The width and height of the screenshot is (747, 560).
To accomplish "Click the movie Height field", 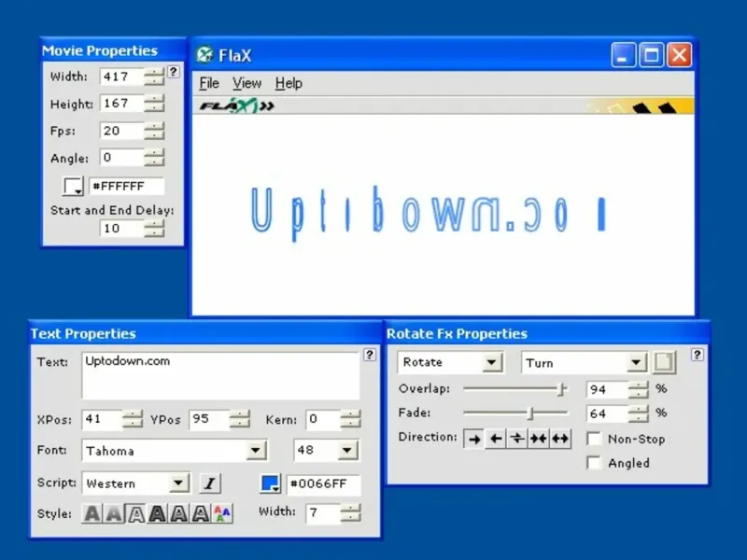I will pos(122,104).
